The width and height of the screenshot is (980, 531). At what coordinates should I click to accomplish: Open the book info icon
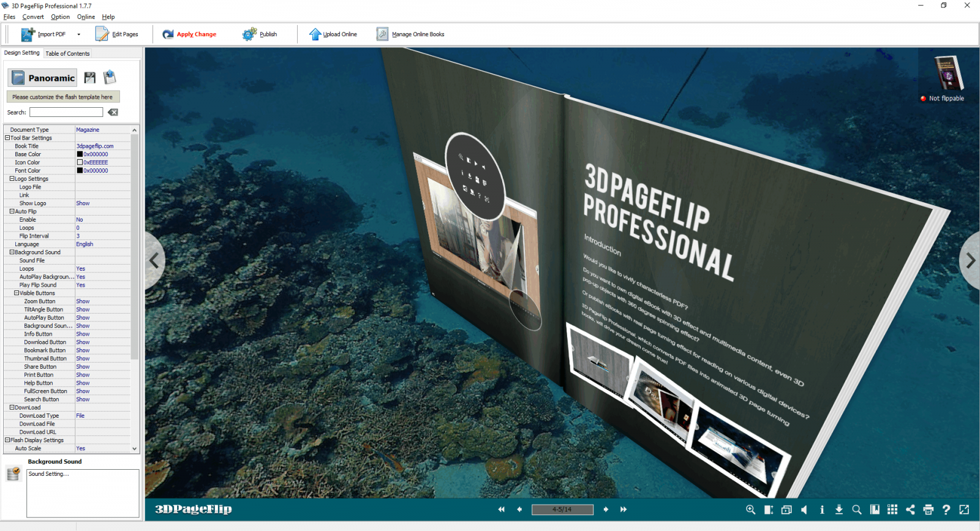(822, 510)
